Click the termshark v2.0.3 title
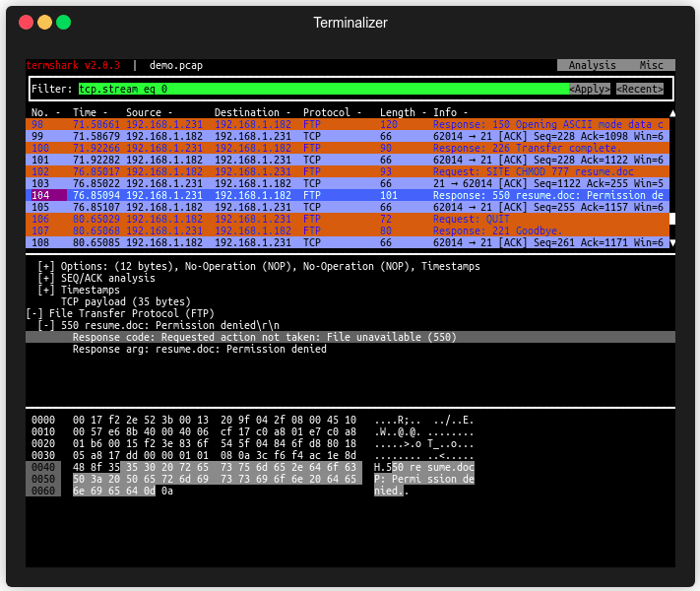This screenshot has height=591, width=700. [73, 65]
